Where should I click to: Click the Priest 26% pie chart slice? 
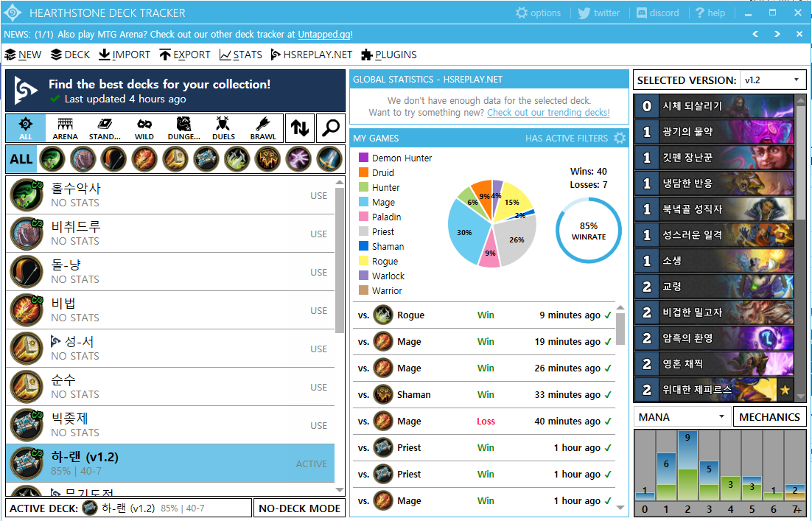click(x=515, y=239)
